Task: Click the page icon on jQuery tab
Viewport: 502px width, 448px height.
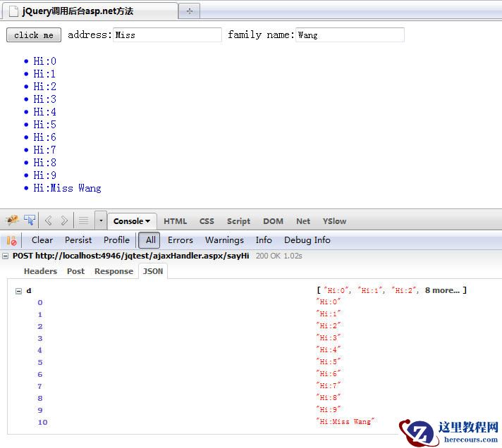Action: [13, 11]
